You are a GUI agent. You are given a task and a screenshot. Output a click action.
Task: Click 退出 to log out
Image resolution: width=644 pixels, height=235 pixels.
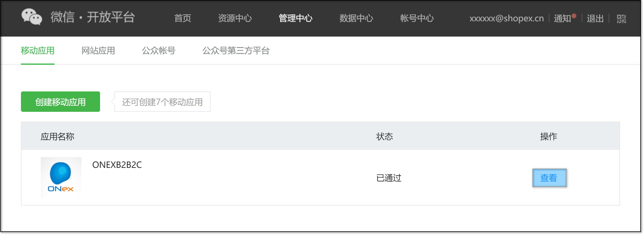(x=595, y=19)
